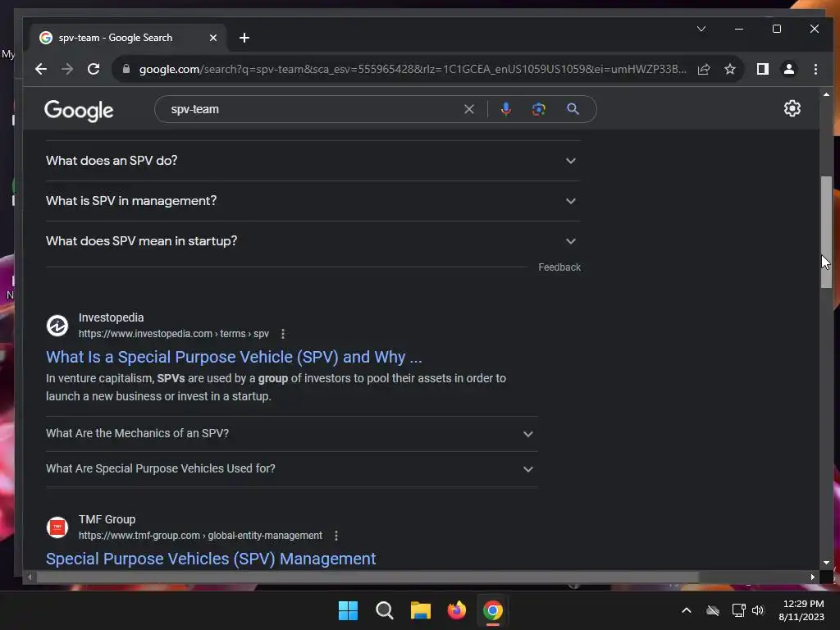840x630 pixels.
Task: Click the network status tray icon
Action: 739,610
